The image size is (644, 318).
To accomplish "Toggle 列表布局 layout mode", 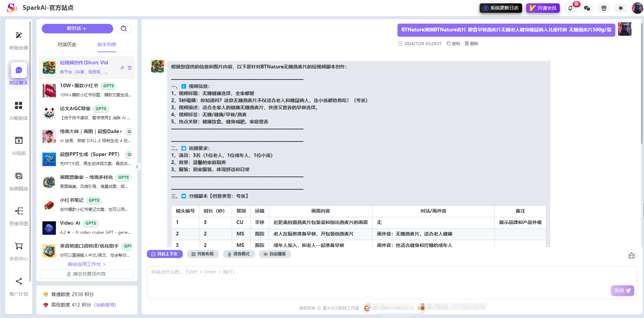I will (x=203, y=254).
